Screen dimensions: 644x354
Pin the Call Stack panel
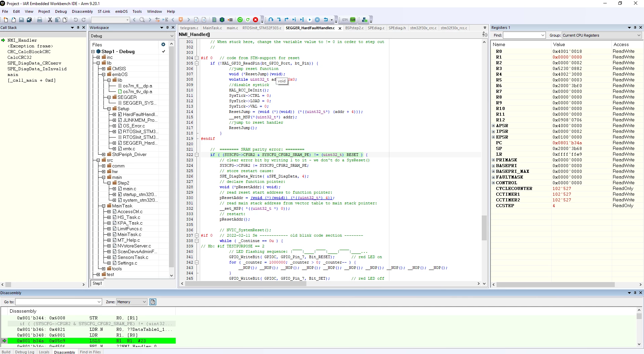pyautogui.click(x=78, y=28)
